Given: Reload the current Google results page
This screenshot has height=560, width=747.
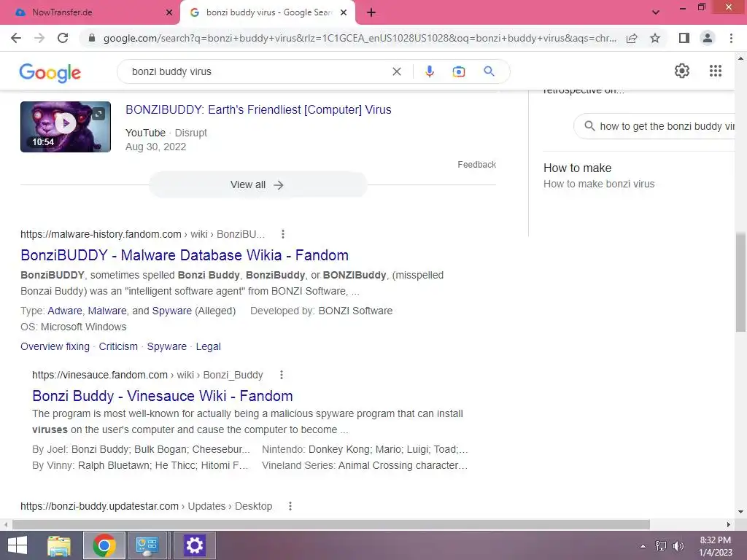Looking at the screenshot, I should coord(63,38).
